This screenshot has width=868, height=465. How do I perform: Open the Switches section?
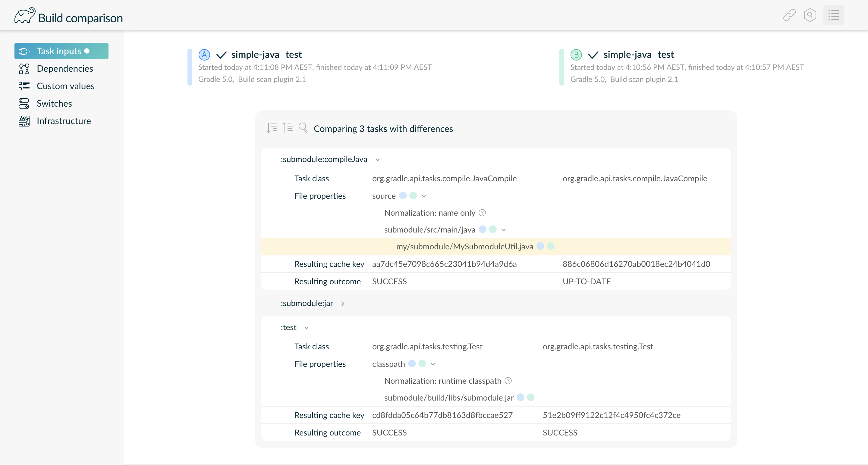[x=54, y=104]
